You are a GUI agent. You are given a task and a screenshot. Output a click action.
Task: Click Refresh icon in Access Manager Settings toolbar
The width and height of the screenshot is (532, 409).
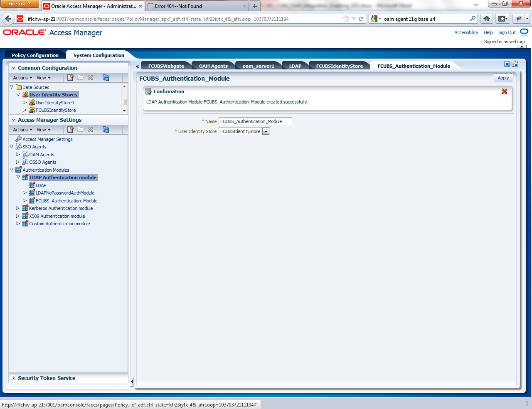click(106, 130)
